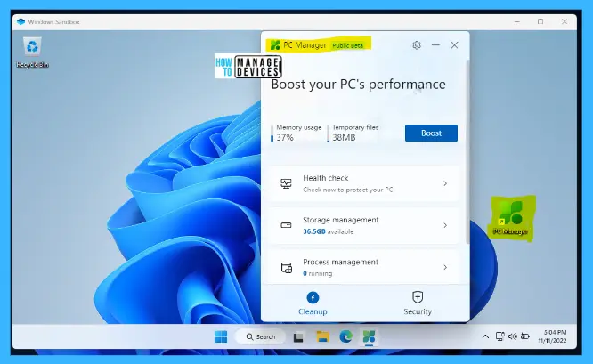Select the PC Manager desktop shortcut

[x=510, y=216]
